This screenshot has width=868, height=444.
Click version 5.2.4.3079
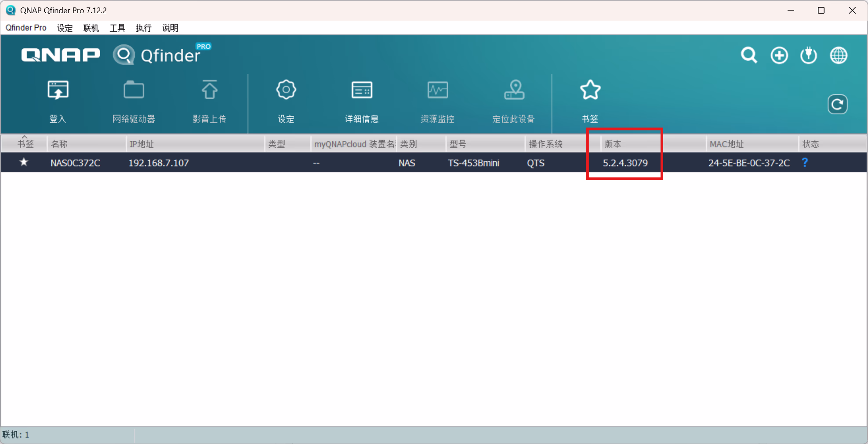625,163
